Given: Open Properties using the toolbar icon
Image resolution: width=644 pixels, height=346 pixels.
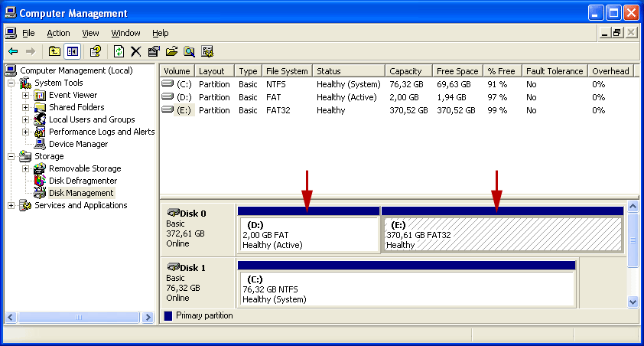Looking at the screenshot, I should [x=154, y=51].
